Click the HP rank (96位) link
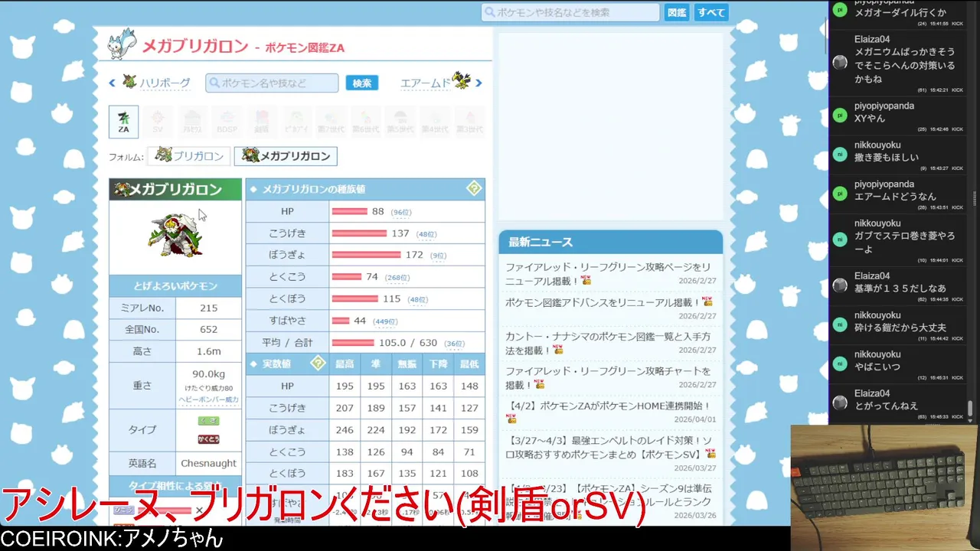 [x=401, y=212]
